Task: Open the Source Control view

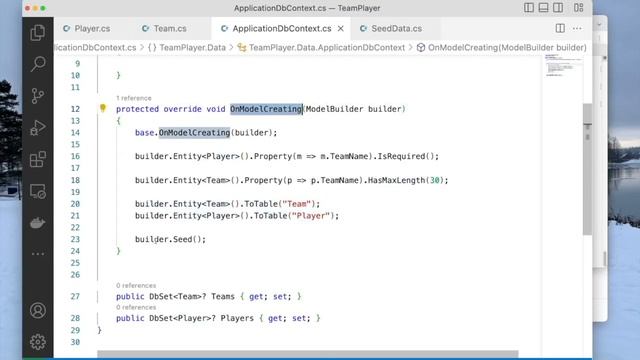Action: point(38,96)
